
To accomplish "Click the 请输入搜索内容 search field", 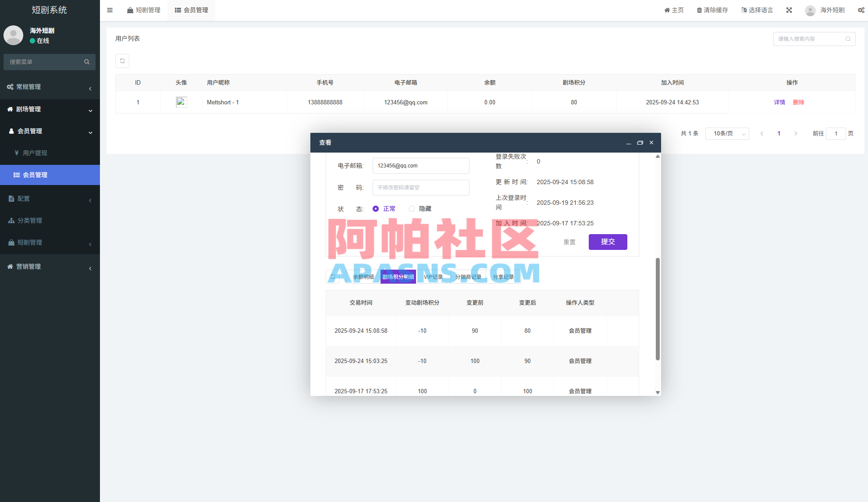I will (811, 39).
